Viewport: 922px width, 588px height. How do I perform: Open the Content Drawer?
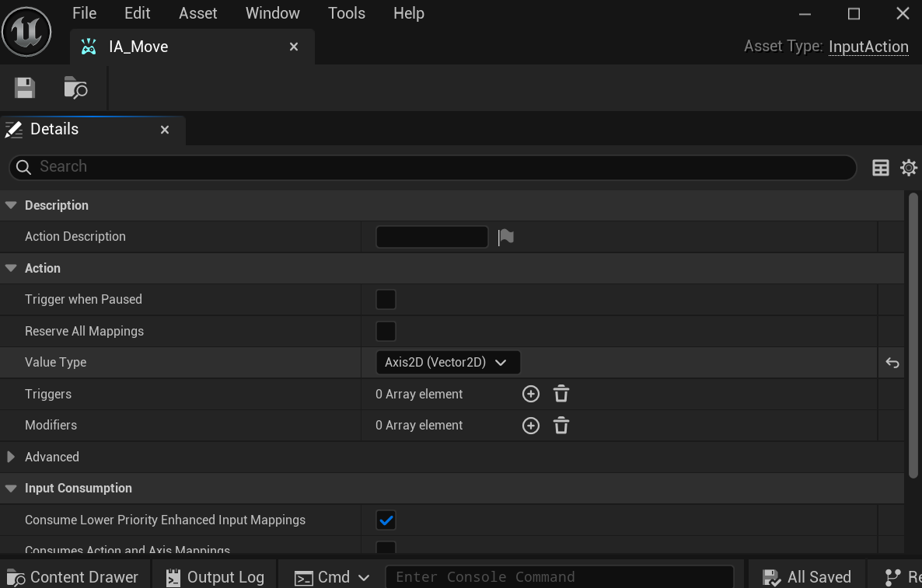(x=73, y=577)
